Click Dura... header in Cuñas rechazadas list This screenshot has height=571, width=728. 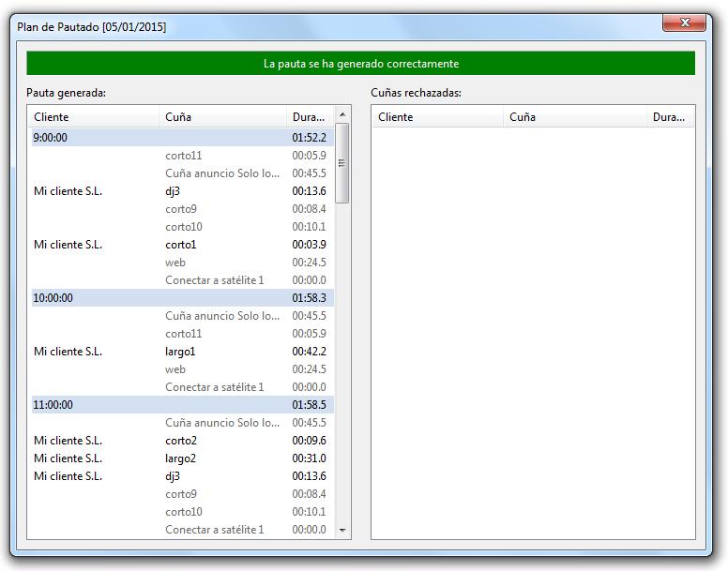click(670, 117)
